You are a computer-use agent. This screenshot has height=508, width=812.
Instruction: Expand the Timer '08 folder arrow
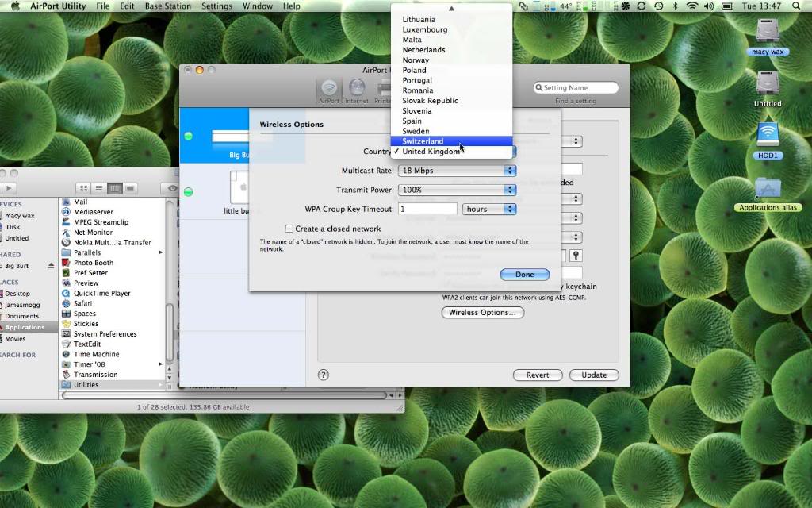click(x=160, y=364)
